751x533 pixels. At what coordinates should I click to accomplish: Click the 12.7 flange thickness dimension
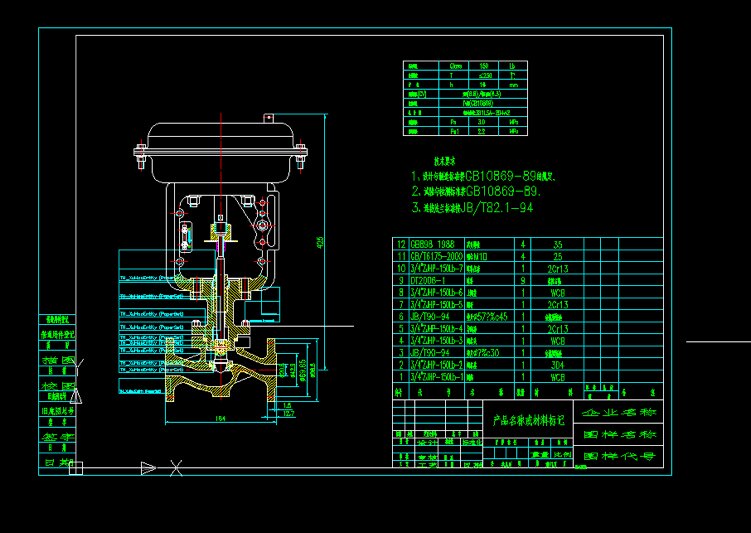tap(289, 413)
